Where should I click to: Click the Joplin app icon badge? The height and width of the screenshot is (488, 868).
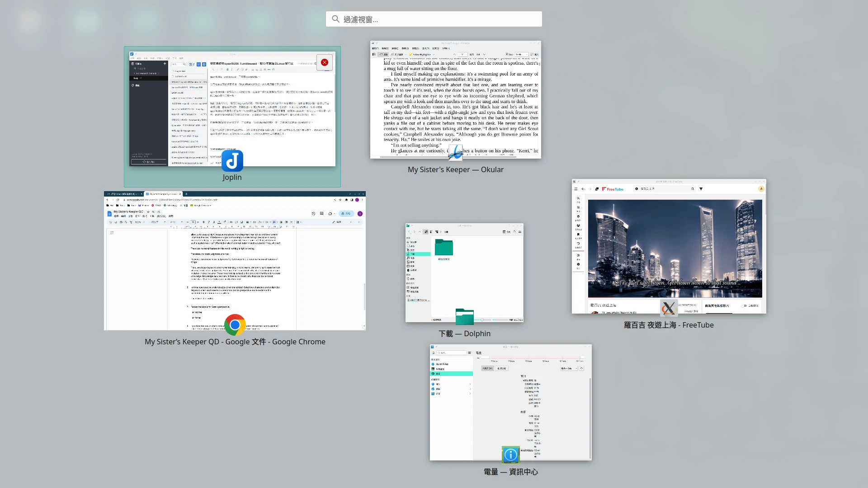(x=232, y=161)
